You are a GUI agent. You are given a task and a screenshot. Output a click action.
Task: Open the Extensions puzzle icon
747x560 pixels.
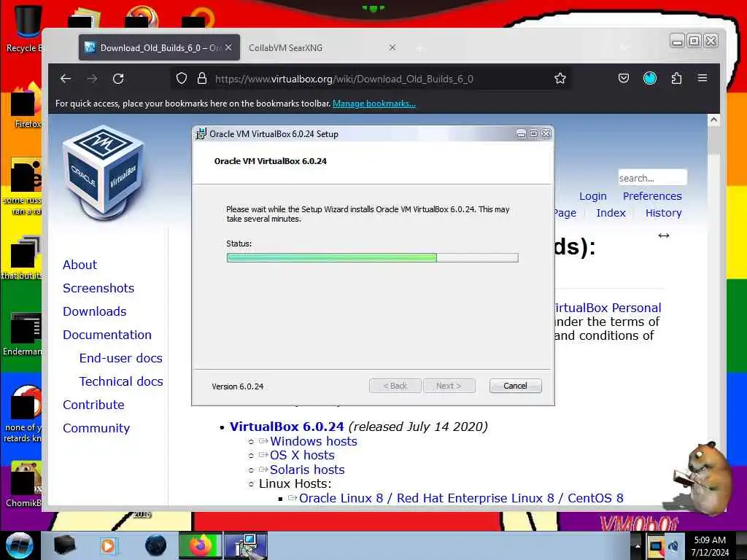tap(676, 78)
